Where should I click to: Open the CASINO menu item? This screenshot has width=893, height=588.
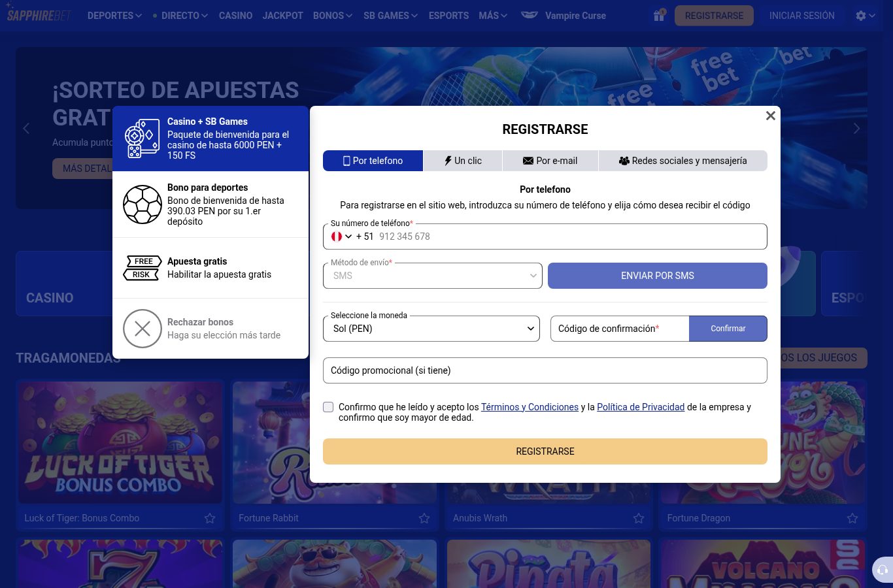(x=235, y=15)
